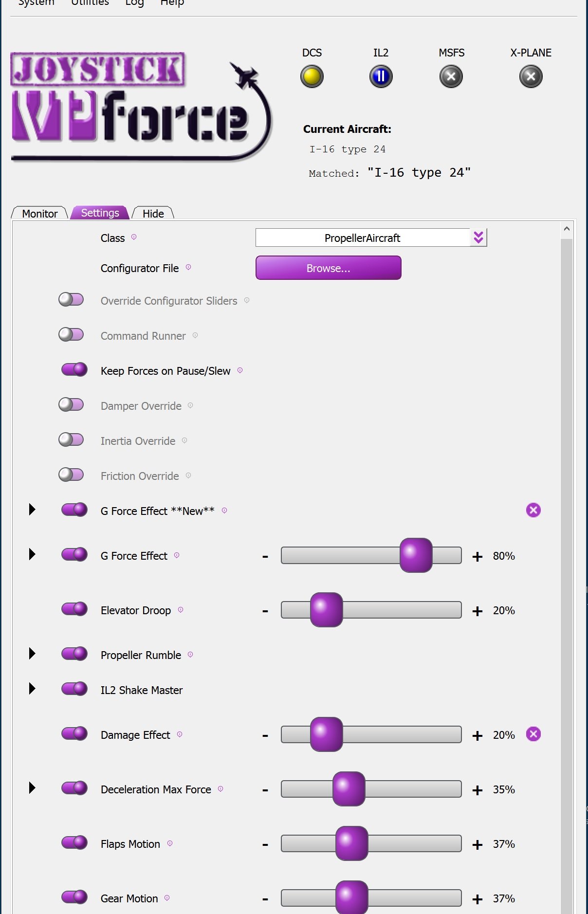Enable Override Configurator Sliders toggle
Screen dimensions: 588x914
pyautogui.click(x=71, y=300)
